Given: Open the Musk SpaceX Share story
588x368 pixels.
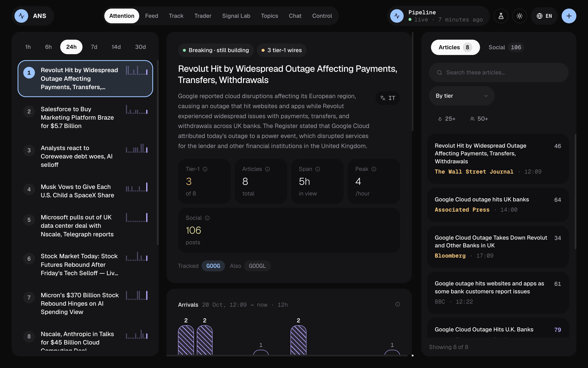Looking at the screenshot, I should 85,191.
